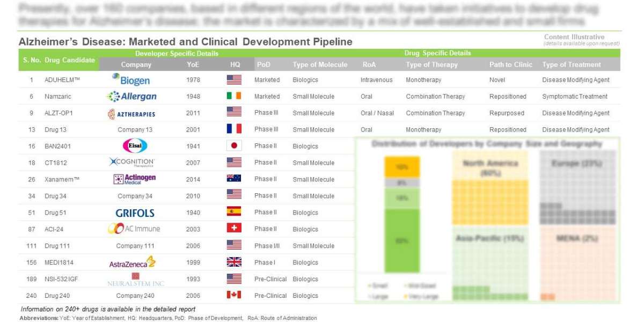Select the "Xanamem™" drug name

[x=61, y=180]
